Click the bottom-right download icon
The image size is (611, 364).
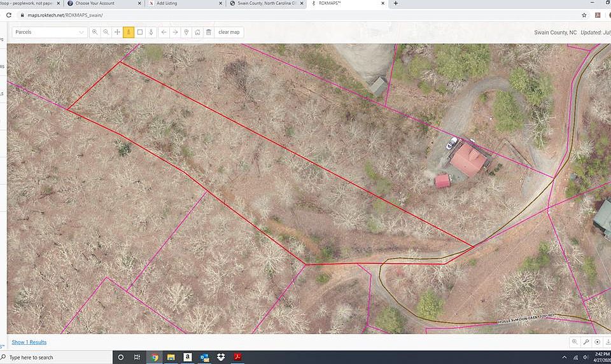click(x=608, y=342)
